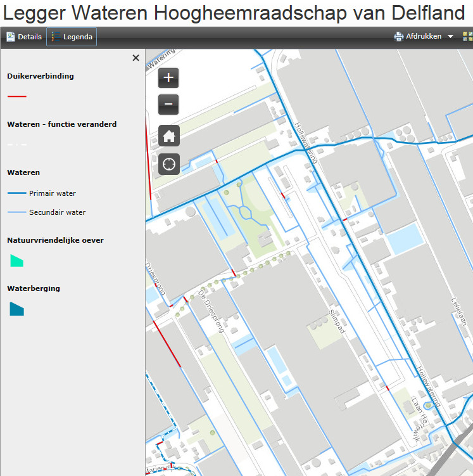Click the 'Leliëlaan' street label on map

pyautogui.click(x=458, y=311)
